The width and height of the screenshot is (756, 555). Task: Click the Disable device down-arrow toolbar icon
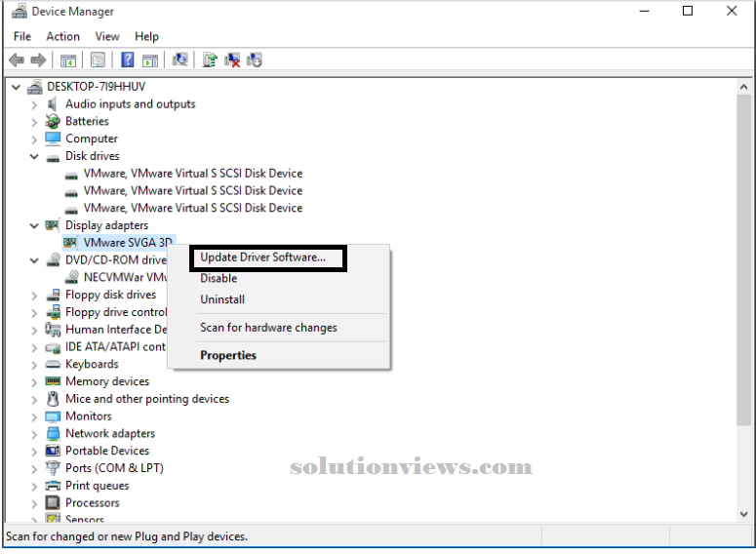(x=254, y=60)
